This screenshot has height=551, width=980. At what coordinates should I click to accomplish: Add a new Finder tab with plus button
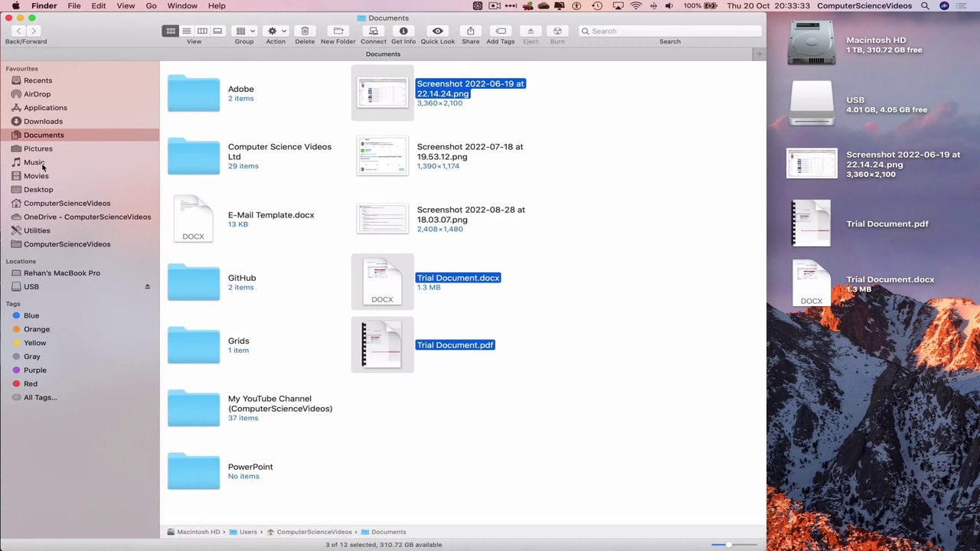pos(759,54)
